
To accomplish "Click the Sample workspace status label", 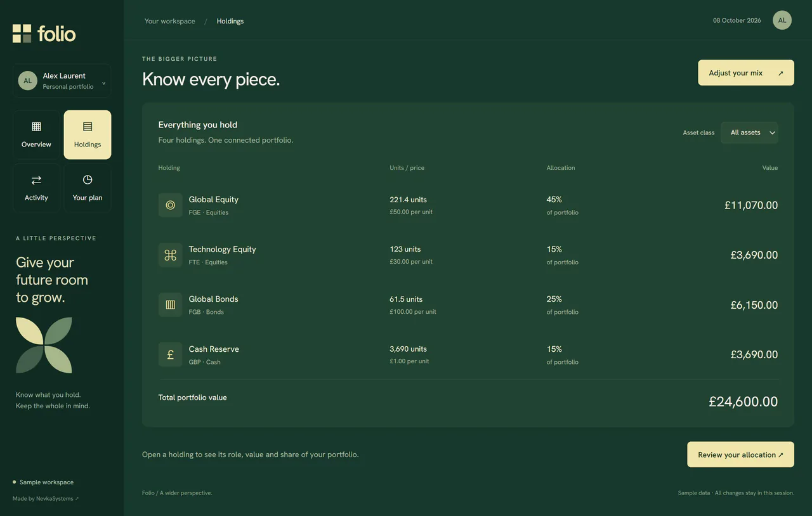I will [x=46, y=482].
